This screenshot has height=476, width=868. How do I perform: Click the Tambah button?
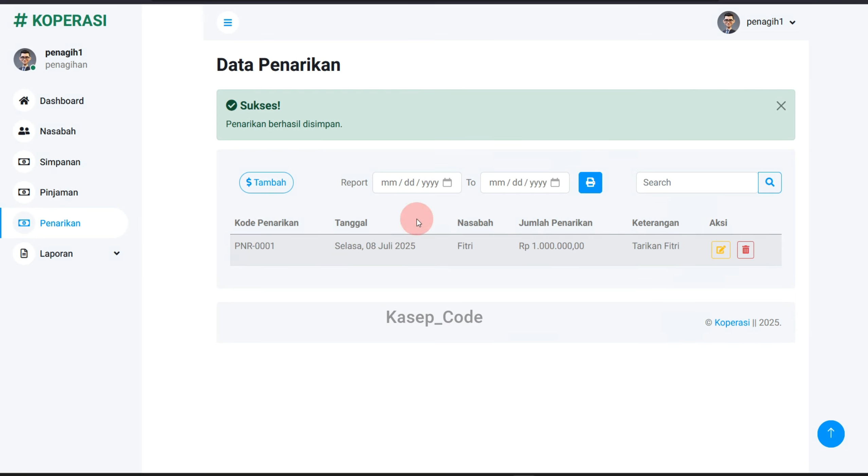point(266,183)
